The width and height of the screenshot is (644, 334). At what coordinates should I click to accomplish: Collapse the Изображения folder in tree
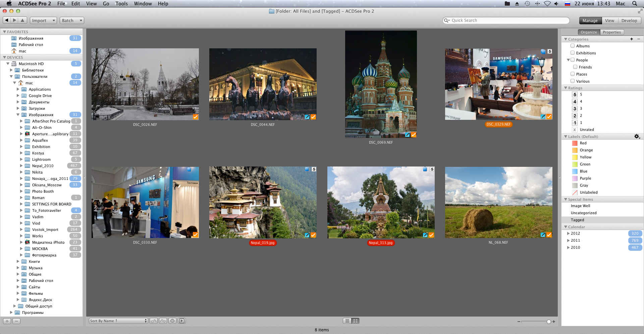(18, 115)
